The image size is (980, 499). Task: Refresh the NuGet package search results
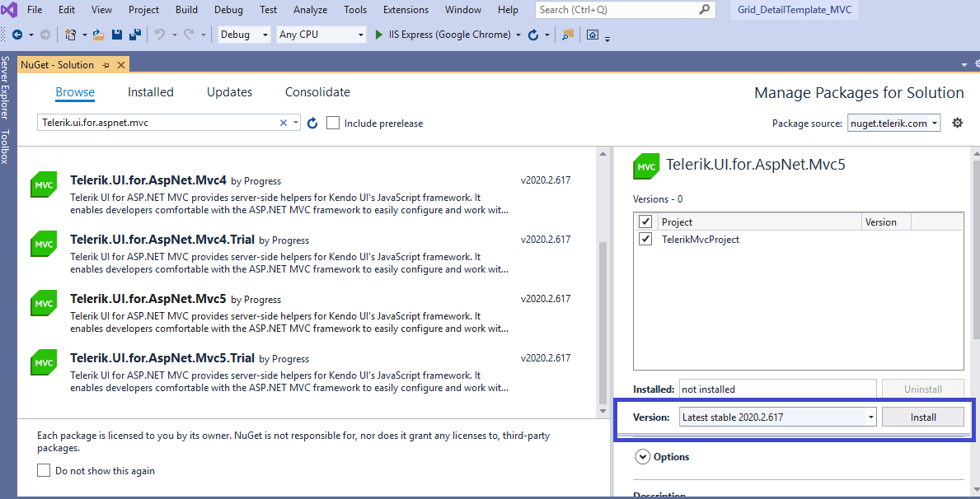click(313, 123)
